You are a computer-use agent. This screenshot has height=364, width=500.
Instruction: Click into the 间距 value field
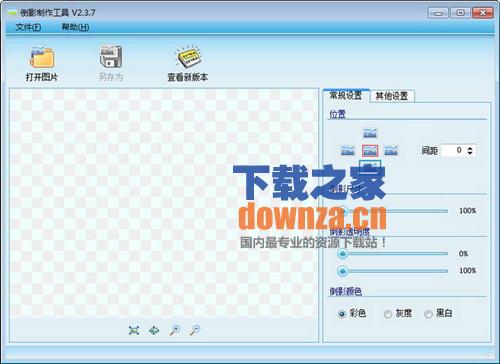pos(453,150)
